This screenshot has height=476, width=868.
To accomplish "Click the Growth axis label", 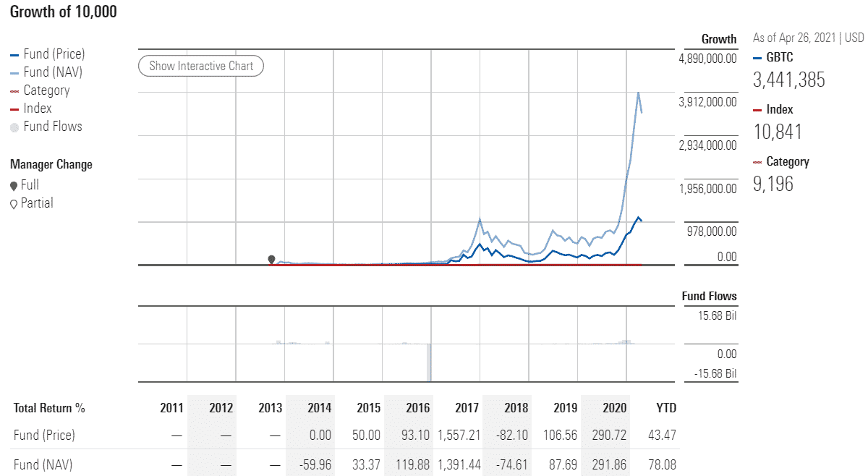I will point(720,39).
